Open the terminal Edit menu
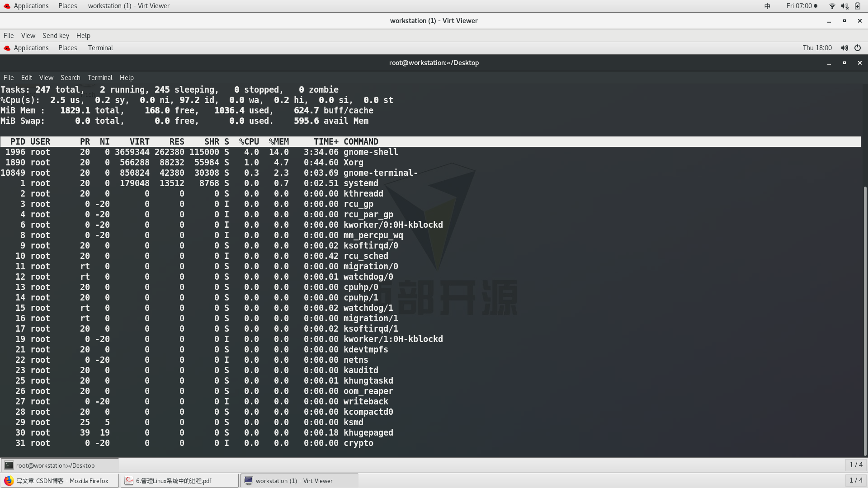 26,78
